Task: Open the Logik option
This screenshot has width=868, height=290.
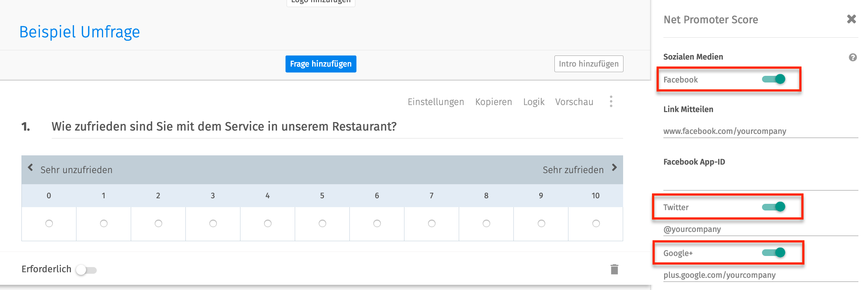Action: 534,102
